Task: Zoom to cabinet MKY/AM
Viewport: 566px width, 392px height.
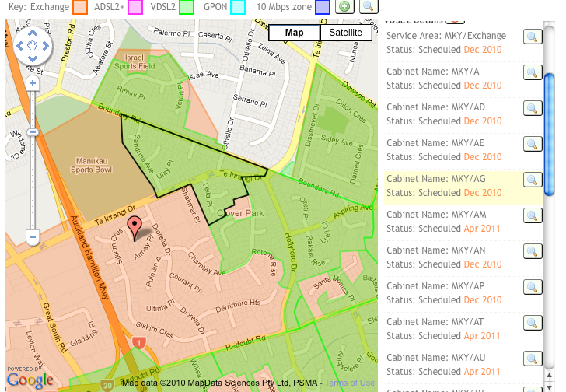Action: click(533, 215)
